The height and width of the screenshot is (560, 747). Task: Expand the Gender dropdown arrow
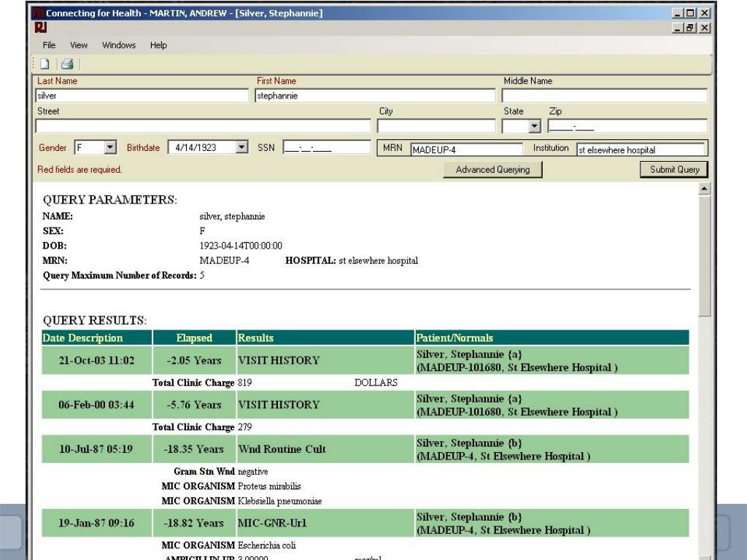point(110,147)
